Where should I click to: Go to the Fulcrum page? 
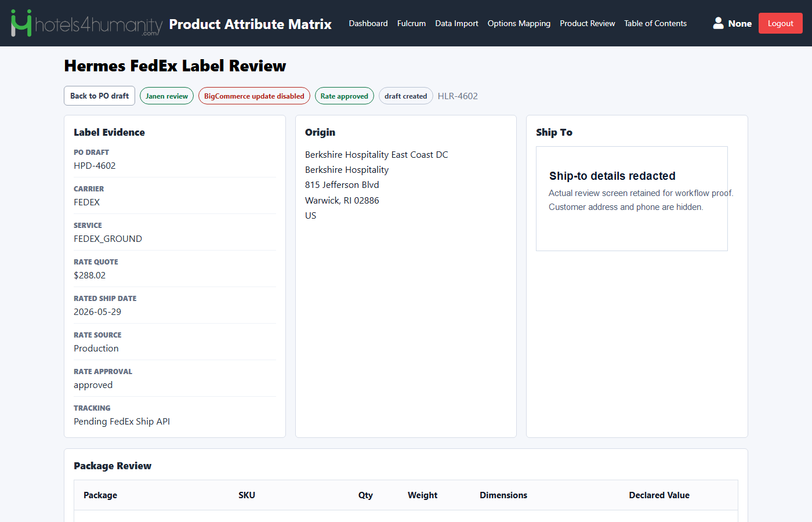(x=411, y=23)
